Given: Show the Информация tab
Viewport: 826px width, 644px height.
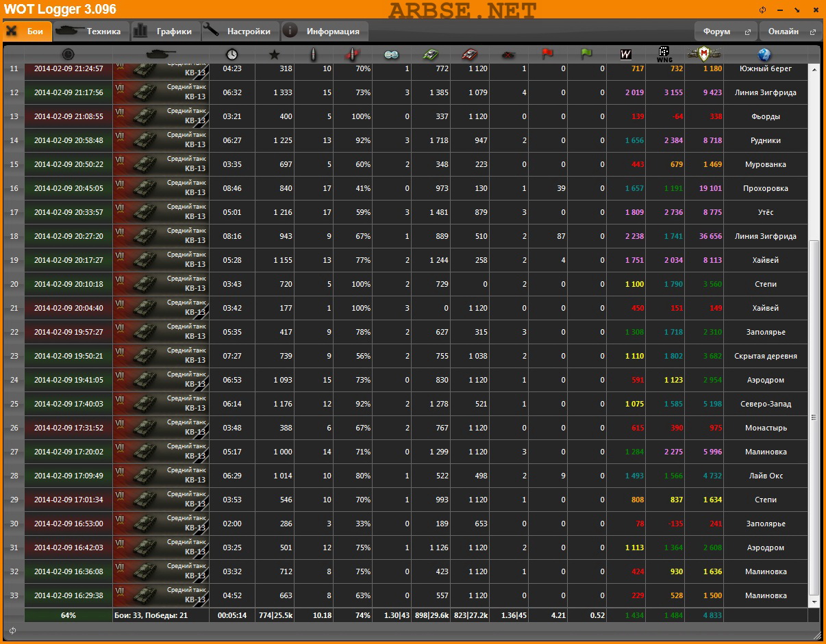Looking at the screenshot, I should tap(325, 31).
